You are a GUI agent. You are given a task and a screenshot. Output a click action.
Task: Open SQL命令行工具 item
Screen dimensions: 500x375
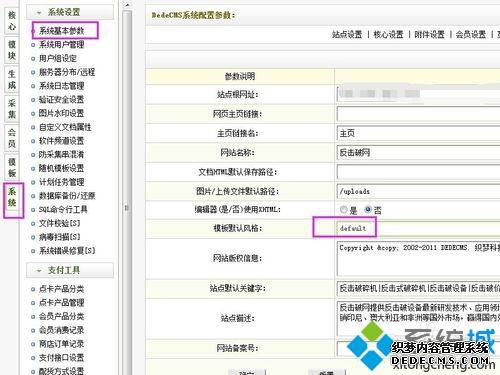pos(63,210)
